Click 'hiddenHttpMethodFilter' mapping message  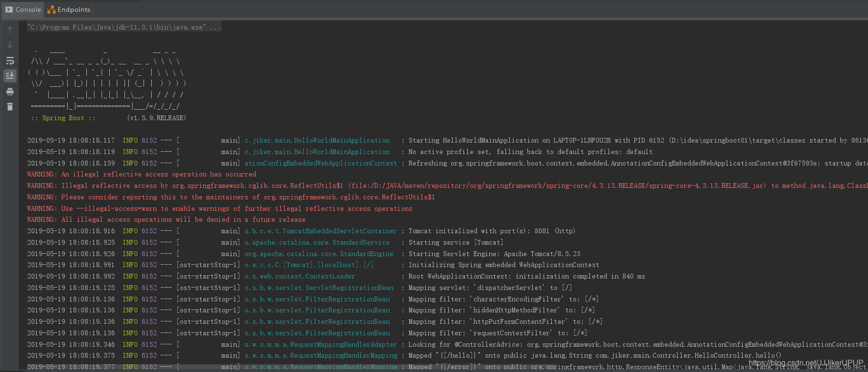(501, 310)
